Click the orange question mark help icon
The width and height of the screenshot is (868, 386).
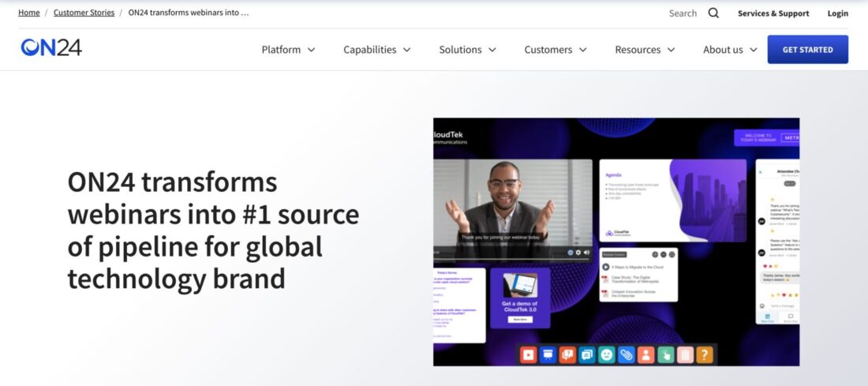click(x=705, y=355)
